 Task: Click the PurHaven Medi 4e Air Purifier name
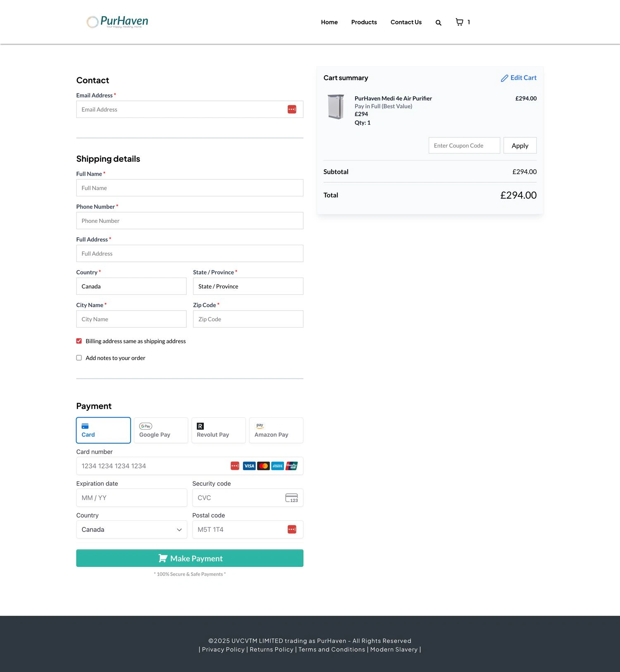(393, 98)
